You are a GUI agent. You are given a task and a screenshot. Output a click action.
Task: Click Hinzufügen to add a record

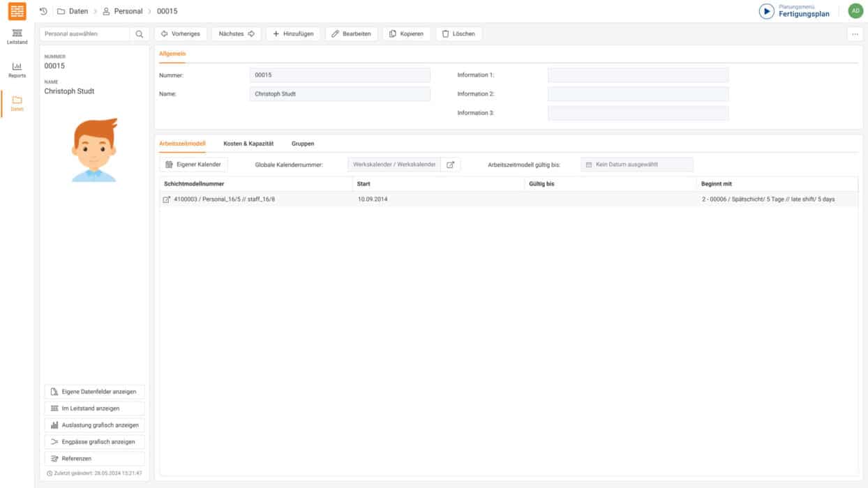pos(293,33)
